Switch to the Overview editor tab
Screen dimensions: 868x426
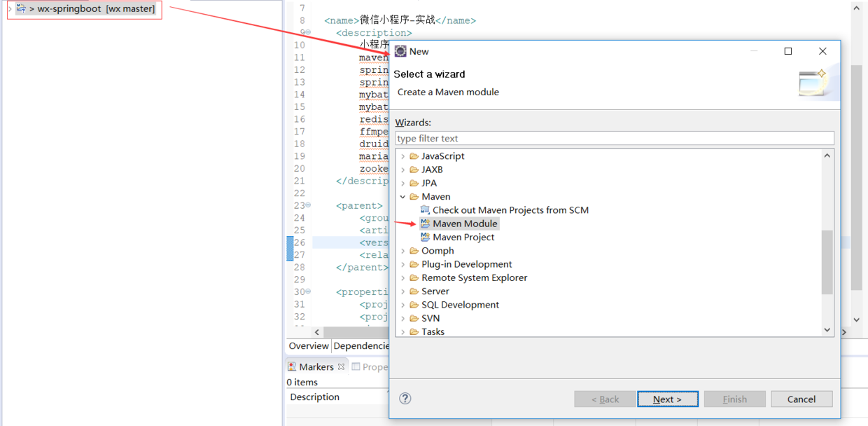(309, 345)
